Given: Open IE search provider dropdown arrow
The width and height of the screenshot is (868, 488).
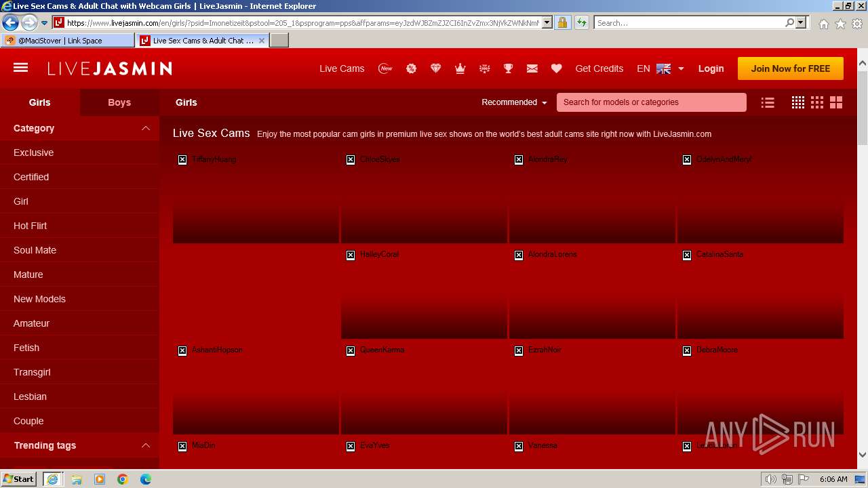Looking at the screenshot, I should pyautogui.click(x=801, y=22).
